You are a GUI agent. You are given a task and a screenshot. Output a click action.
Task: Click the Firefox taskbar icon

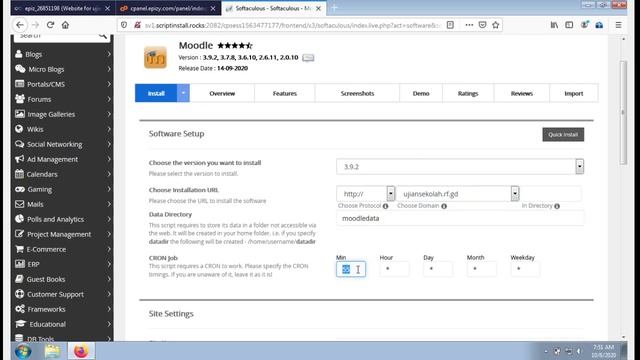tap(81, 351)
